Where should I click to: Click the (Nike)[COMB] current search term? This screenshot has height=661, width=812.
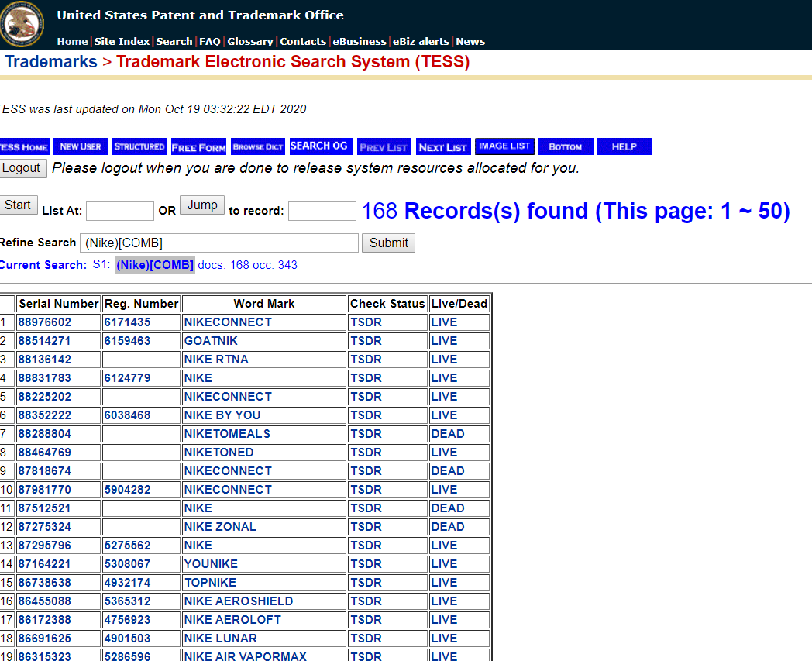155,265
